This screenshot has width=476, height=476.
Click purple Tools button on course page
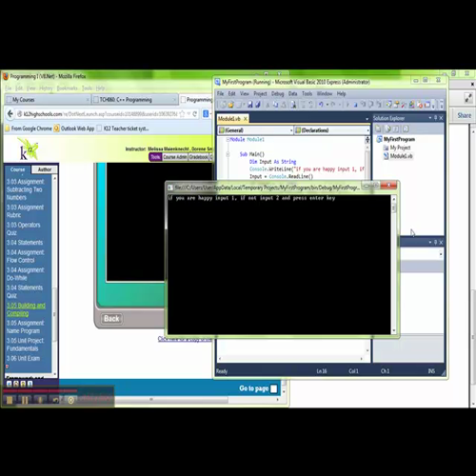[x=155, y=157]
